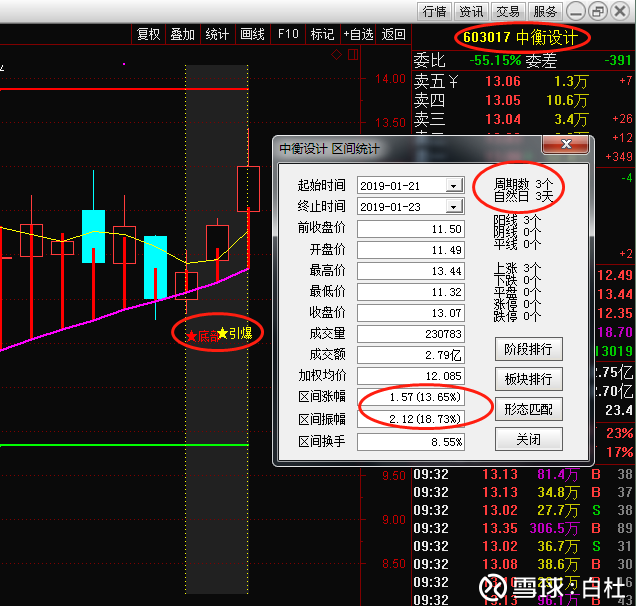This screenshot has height=606, width=636.
Task: Click the 区间换手 value 8.55%
Action: click(411, 442)
